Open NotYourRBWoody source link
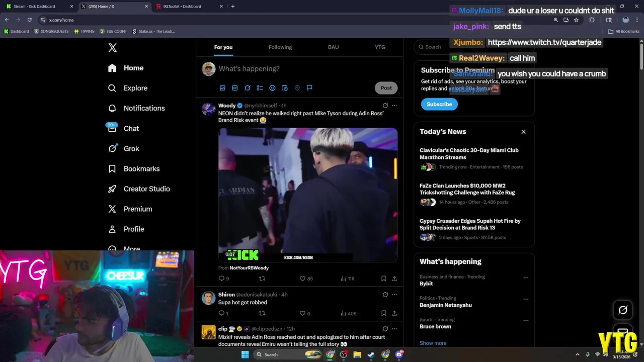 point(249,268)
